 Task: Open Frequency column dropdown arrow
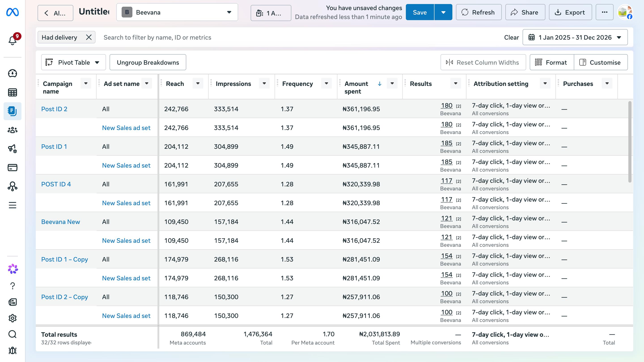(326, 83)
